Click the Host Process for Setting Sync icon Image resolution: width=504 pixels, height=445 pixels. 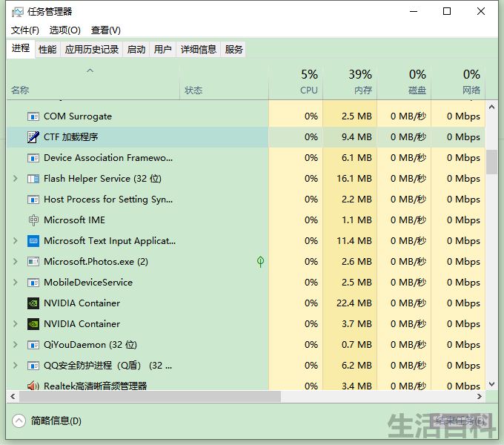click(x=33, y=200)
